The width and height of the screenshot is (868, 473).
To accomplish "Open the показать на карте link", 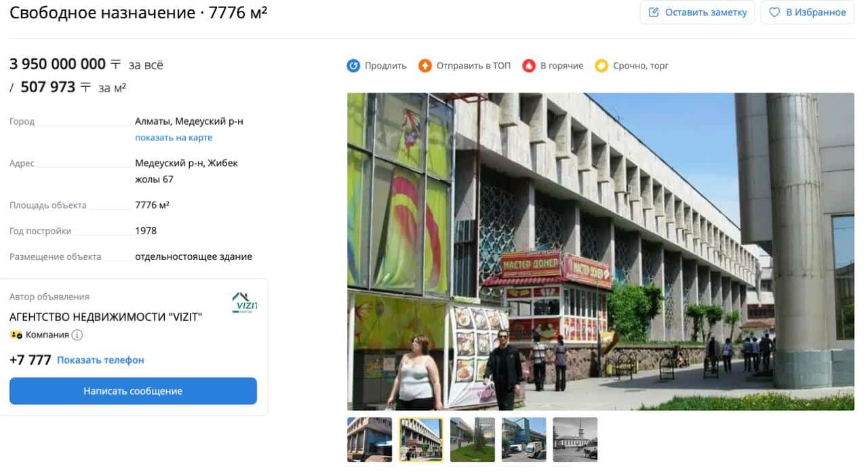I will [174, 138].
